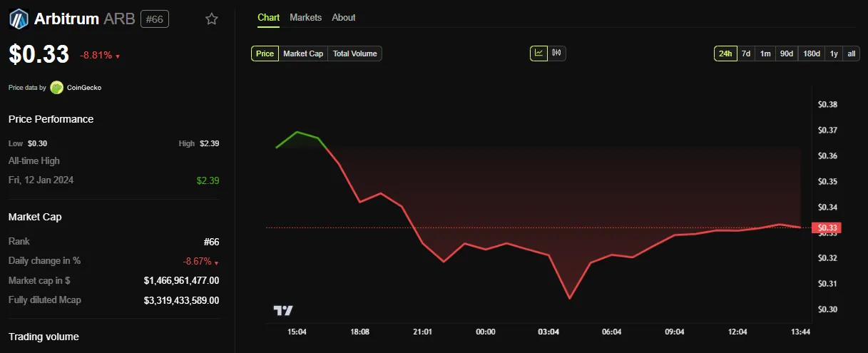Click the TradingView logo on chart

(283, 310)
